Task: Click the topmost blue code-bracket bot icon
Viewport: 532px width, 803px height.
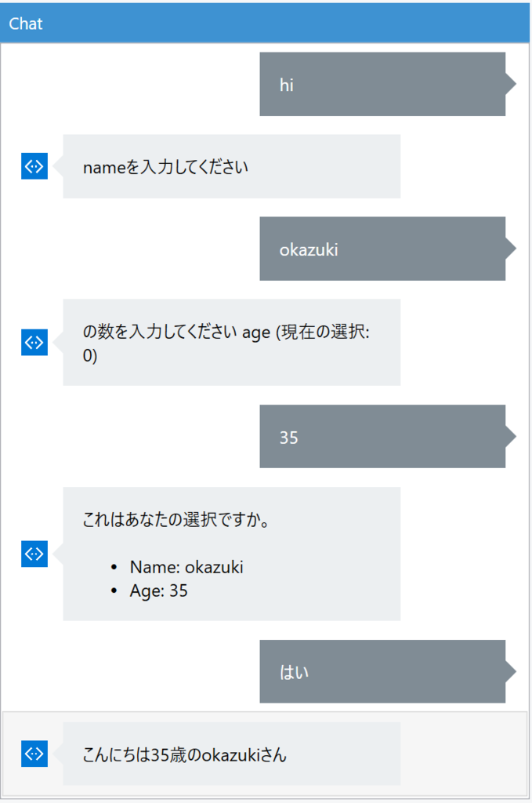Action: pyautogui.click(x=34, y=166)
